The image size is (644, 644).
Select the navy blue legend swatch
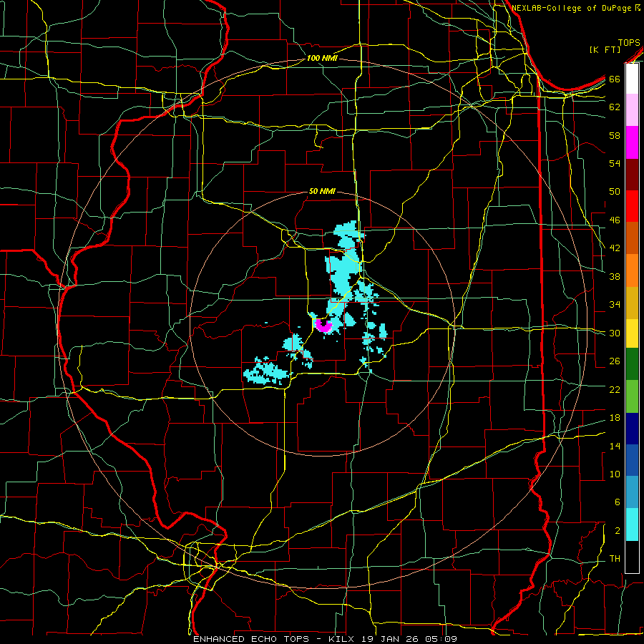(x=632, y=429)
